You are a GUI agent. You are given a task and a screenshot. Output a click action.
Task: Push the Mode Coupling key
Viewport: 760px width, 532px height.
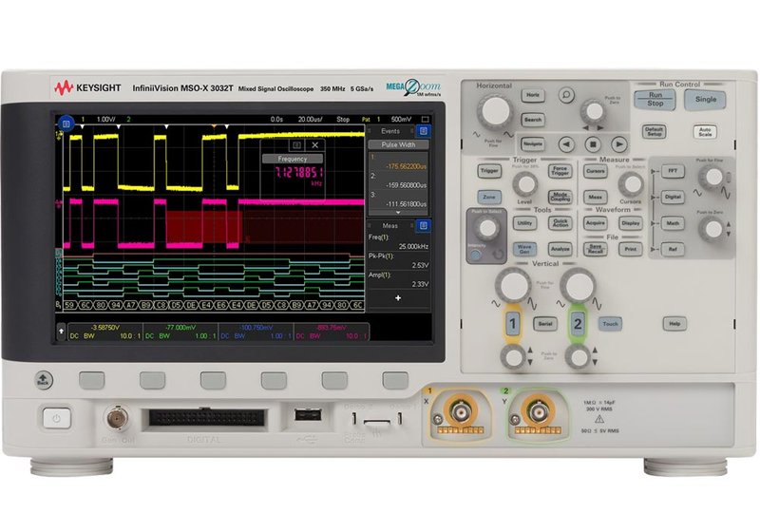(560, 197)
